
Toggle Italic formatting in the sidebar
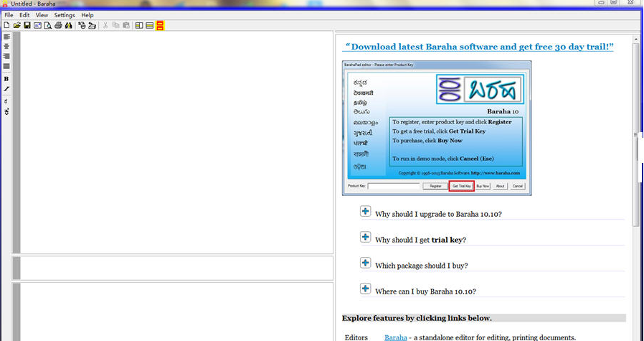[x=6, y=89]
